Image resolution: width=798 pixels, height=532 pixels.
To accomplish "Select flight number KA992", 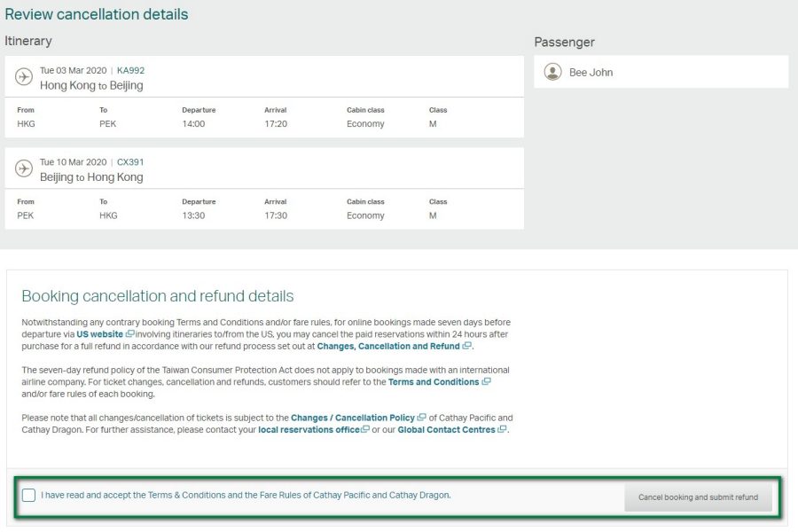I will 131,70.
